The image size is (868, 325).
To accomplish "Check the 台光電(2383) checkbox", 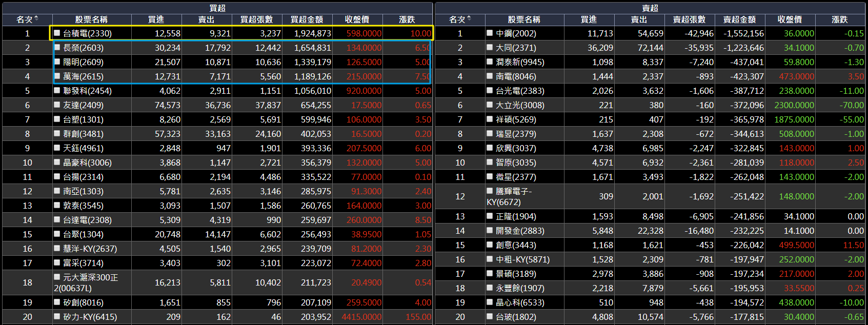I will click(x=490, y=90).
